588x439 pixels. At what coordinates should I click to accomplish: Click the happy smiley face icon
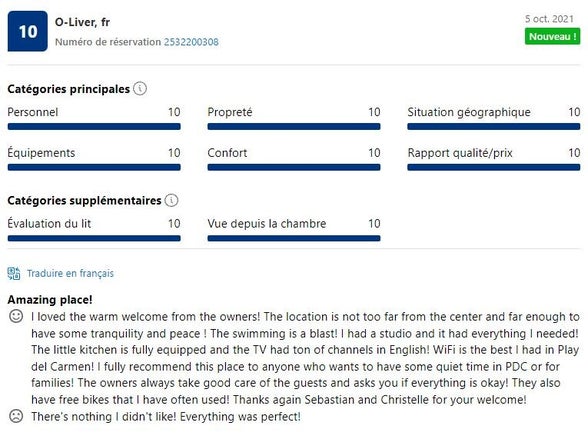click(16, 316)
